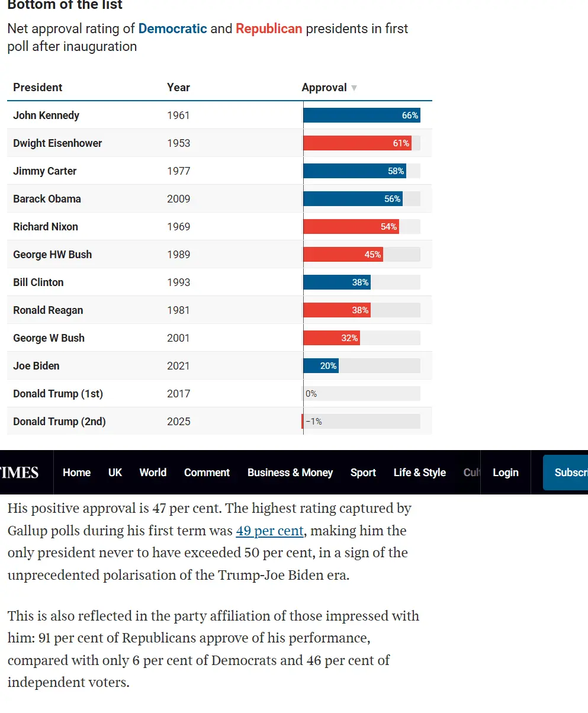This screenshot has height=713, width=588.
Task: Go to the UK section
Action: 115,473
